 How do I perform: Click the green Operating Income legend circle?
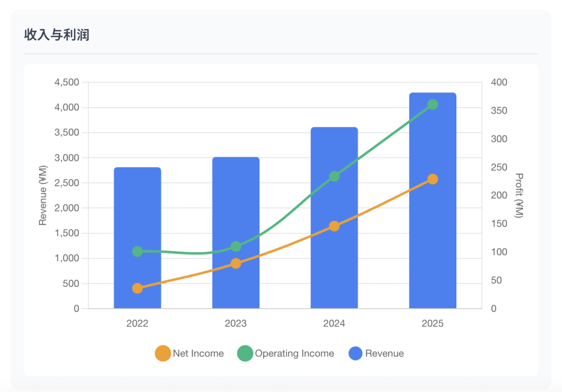(x=245, y=353)
